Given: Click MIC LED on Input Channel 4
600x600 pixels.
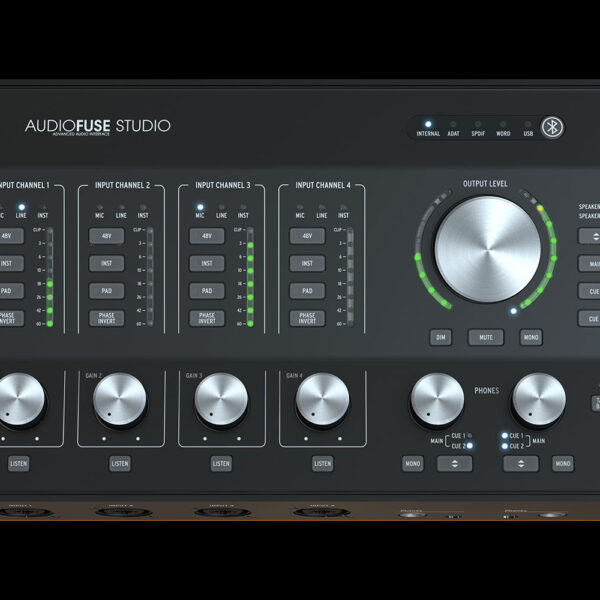Looking at the screenshot, I should 300,207.
